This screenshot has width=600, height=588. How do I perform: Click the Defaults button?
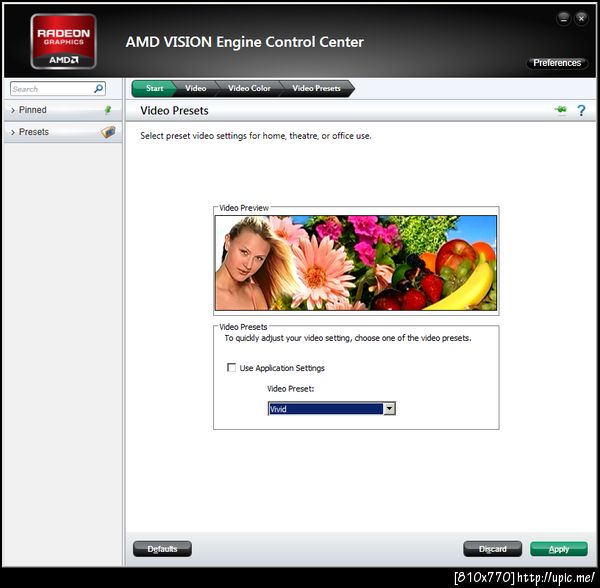[x=162, y=549]
